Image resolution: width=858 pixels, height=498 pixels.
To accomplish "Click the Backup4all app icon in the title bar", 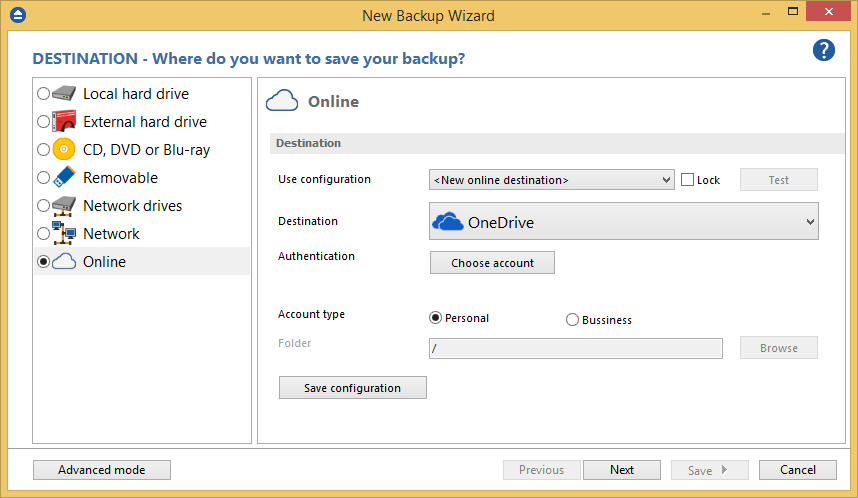I will tap(18, 15).
